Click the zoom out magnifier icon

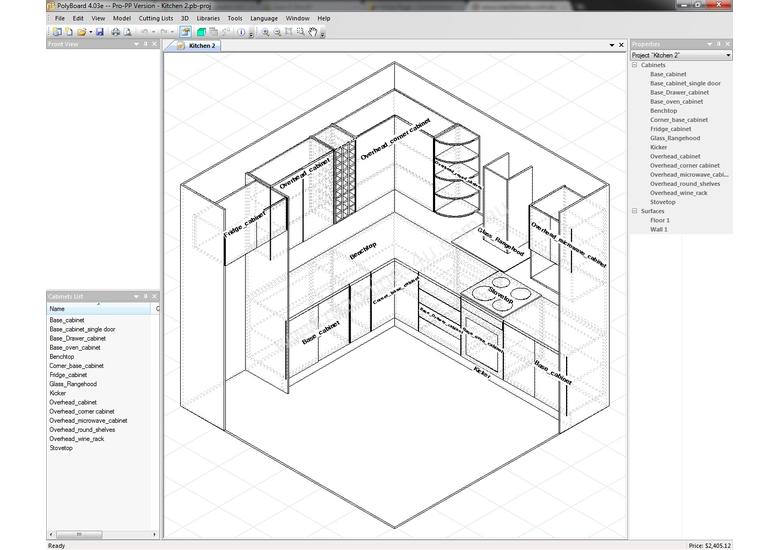tap(277, 32)
